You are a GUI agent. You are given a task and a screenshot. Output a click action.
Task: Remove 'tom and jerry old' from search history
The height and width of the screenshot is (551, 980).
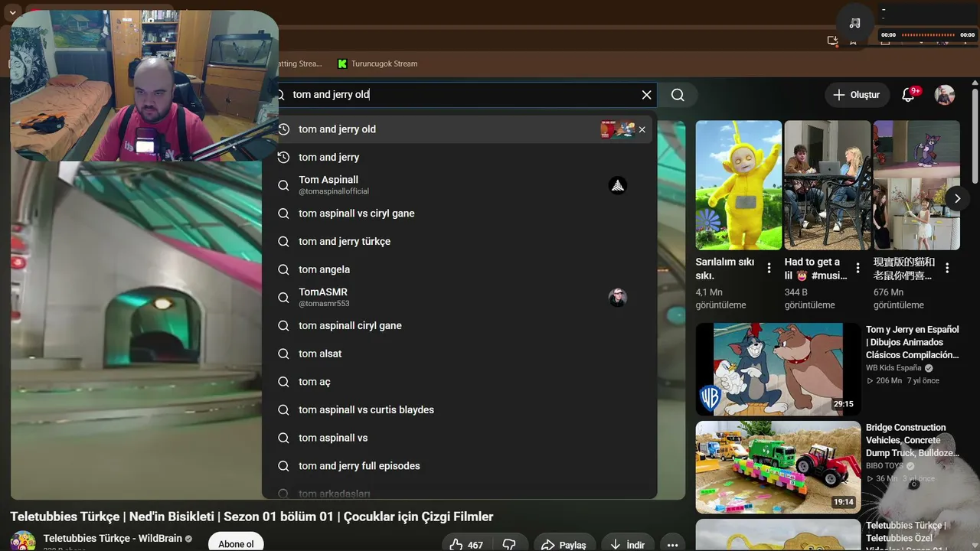click(x=642, y=129)
